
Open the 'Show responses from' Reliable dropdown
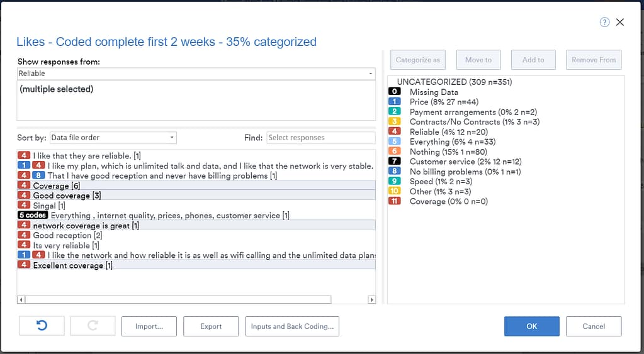196,74
